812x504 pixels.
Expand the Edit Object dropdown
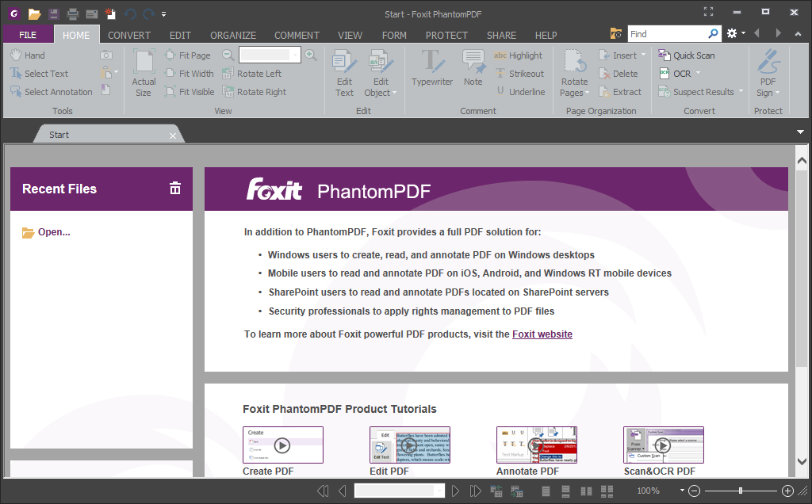tap(395, 94)
